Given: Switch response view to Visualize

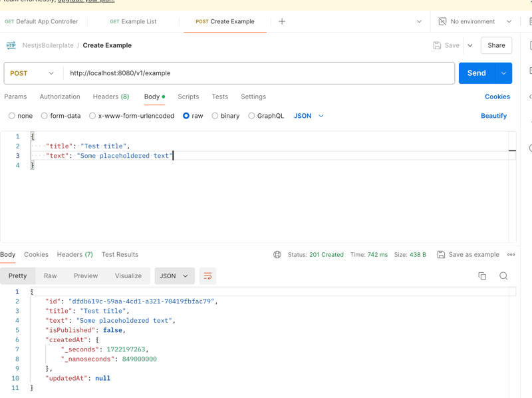Looking at the screenshot, I should pyautogui.click(x=128, y=276).
